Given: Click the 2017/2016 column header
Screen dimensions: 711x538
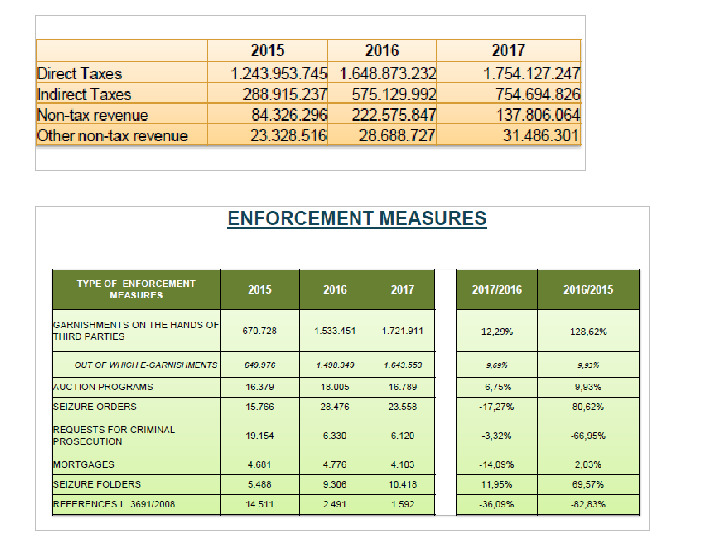Looking at the screenshot, I should coord(497,290).
